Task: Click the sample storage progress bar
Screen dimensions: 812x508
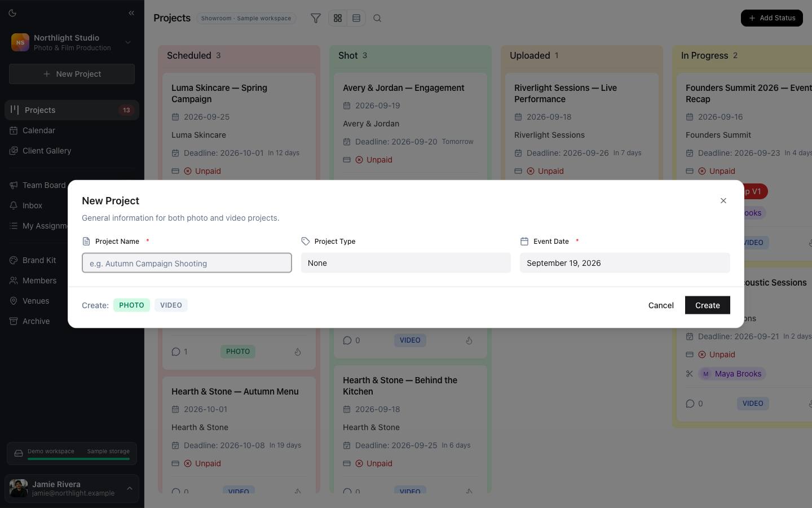Action: click(78, 459)
